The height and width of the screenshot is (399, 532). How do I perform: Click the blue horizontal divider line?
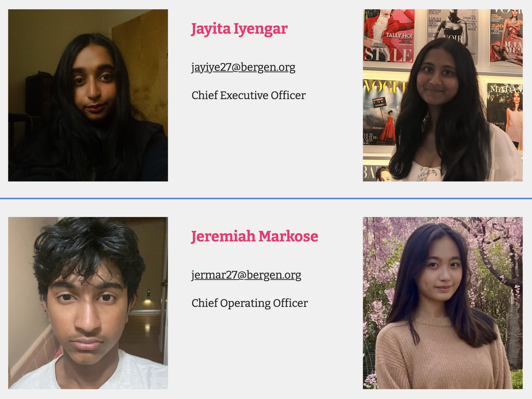click(x=266, y=199)
